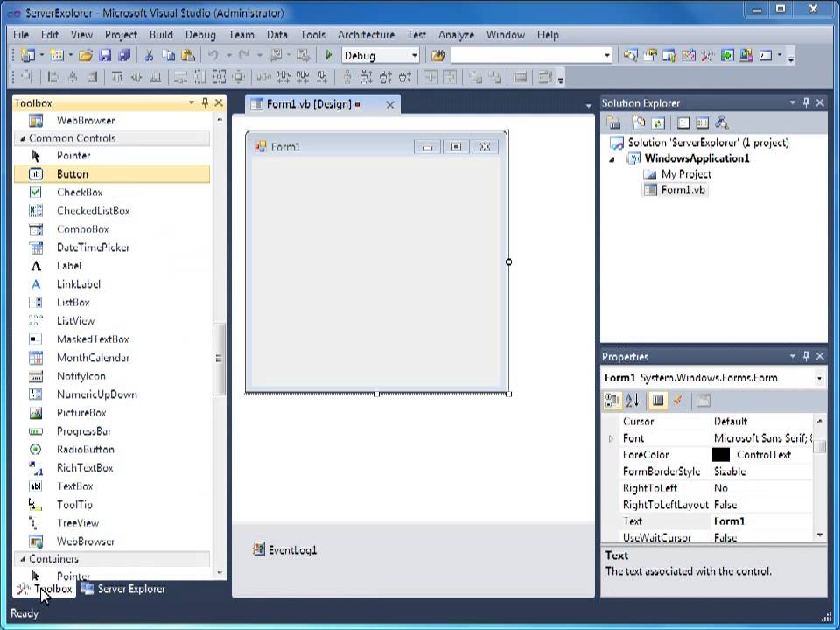Open the Properties object selector dropdown
Screen dimensions: 840x630
819,378
